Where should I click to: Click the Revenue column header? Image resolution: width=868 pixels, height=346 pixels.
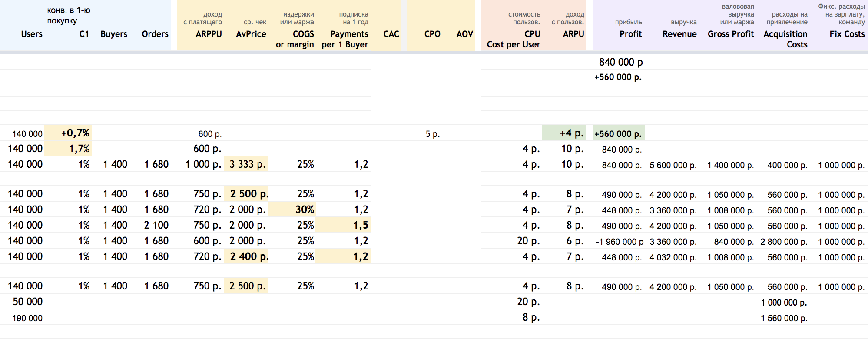point(679,34)
